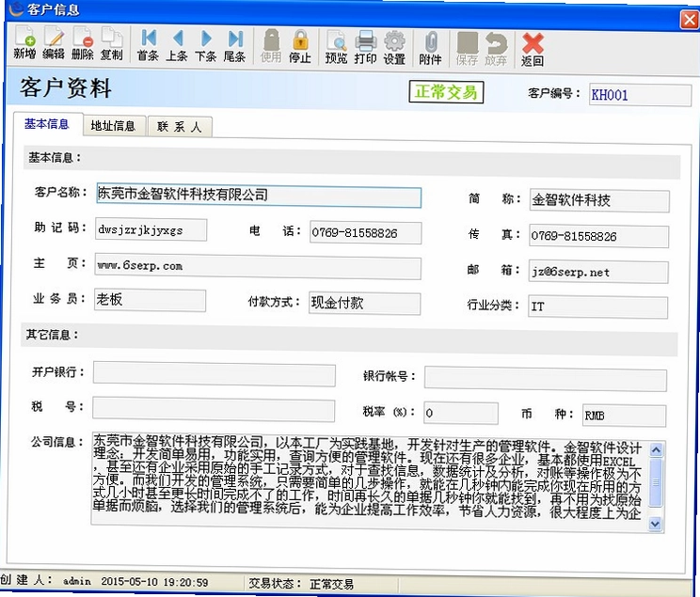Click the 公司信息 scrollbar down arrow
The width and height of the screenshot is (700, 597).
pyautogui.click(x=655, y=525)
